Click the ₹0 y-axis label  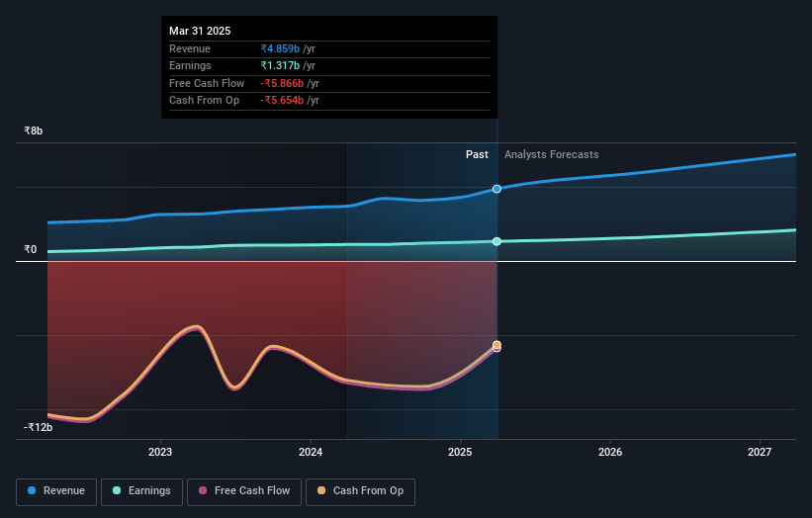coord(30,249)
